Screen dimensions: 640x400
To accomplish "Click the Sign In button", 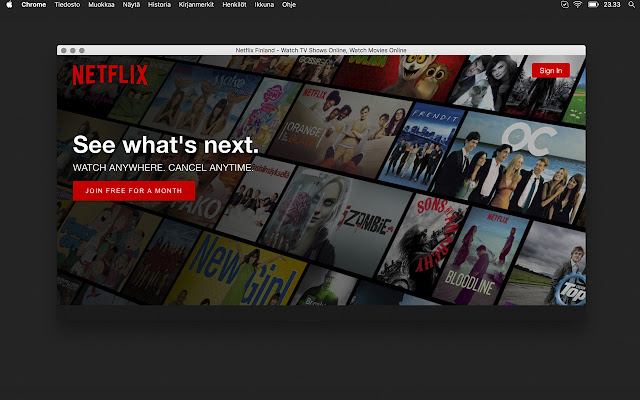I will point(551,71).
